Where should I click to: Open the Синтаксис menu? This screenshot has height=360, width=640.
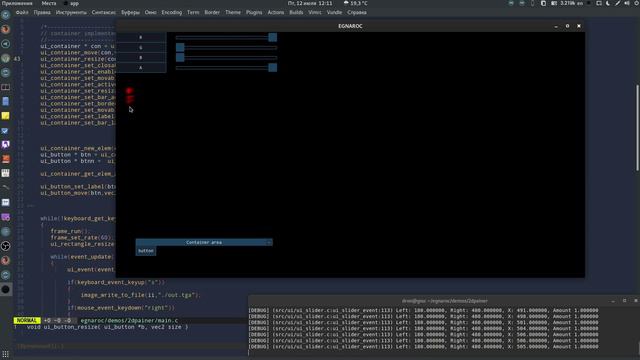pyautogui.click(x=104, y=12)
